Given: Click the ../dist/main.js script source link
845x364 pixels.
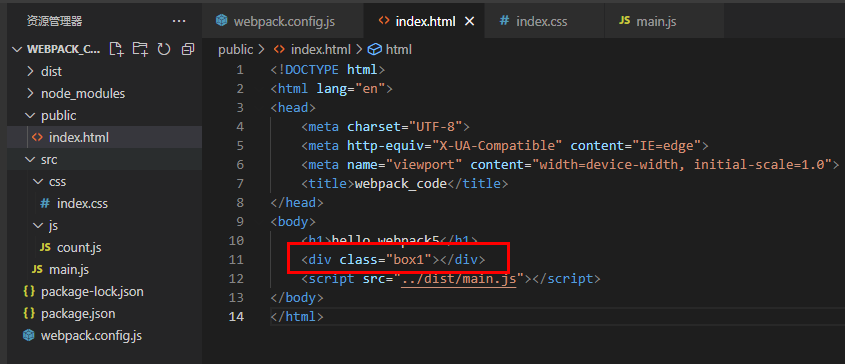Looking at the screenshot, I should (459, 279).
